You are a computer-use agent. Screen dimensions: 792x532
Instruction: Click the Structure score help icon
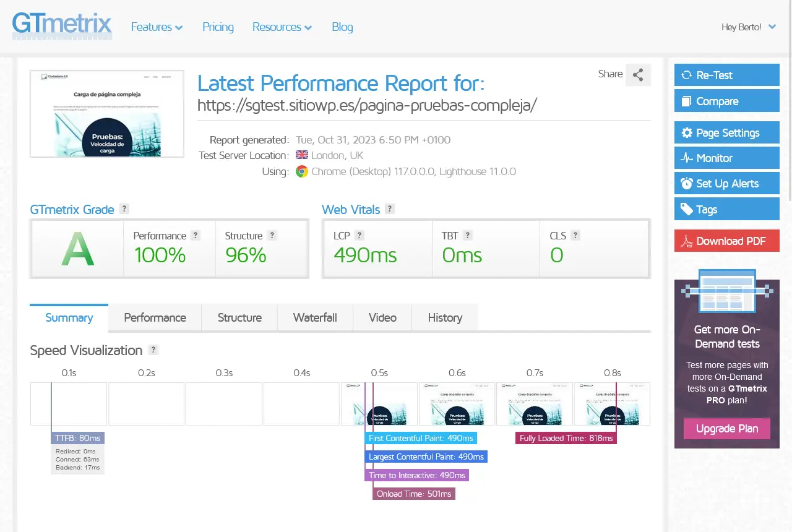[x=272, y=235]
